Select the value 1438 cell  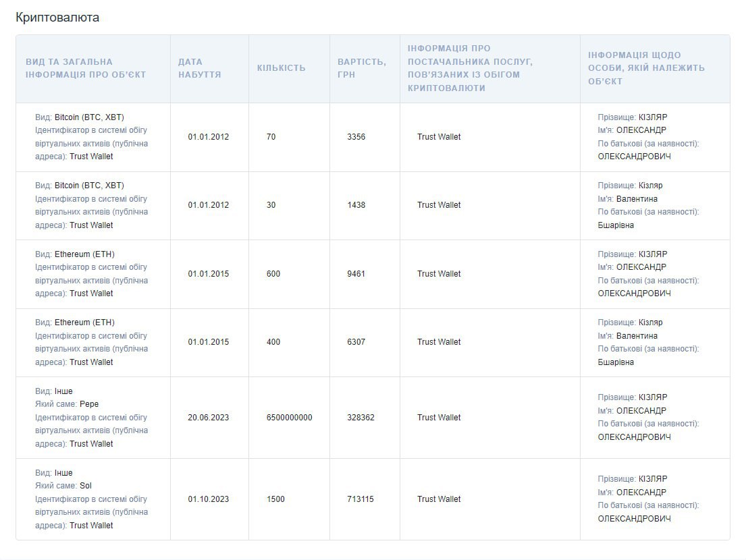pyautogui.click(x=356, y=205)
